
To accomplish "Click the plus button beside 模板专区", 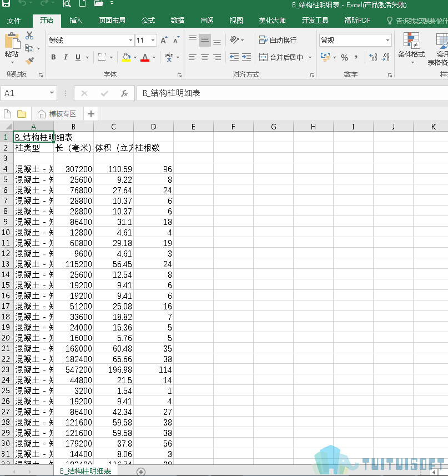I will [x=91, y=114].
